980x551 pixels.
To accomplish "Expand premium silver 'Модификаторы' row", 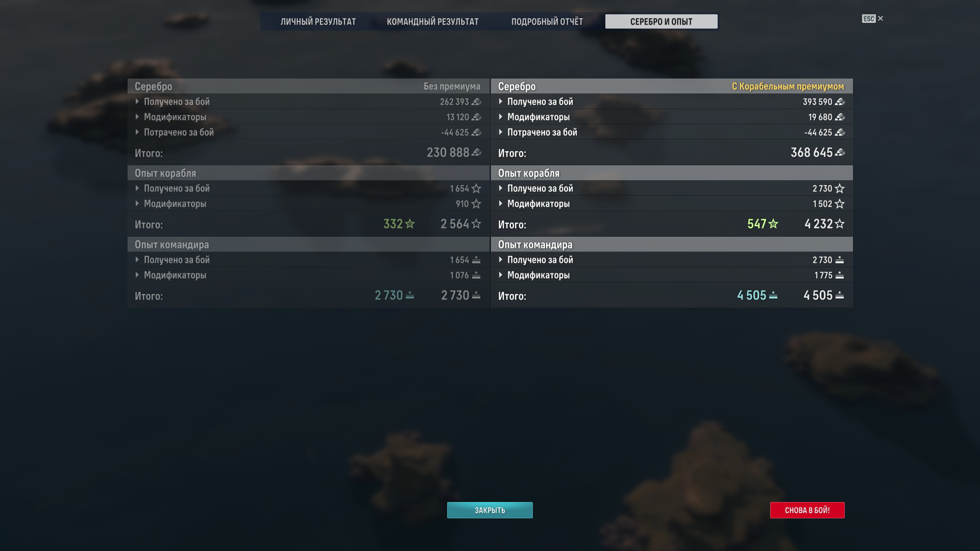I will (672, 117).
